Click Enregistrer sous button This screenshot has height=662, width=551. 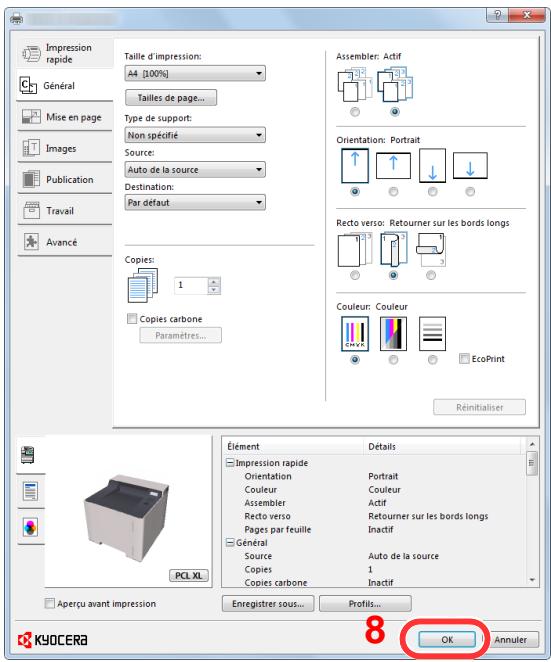pos(268,604)
